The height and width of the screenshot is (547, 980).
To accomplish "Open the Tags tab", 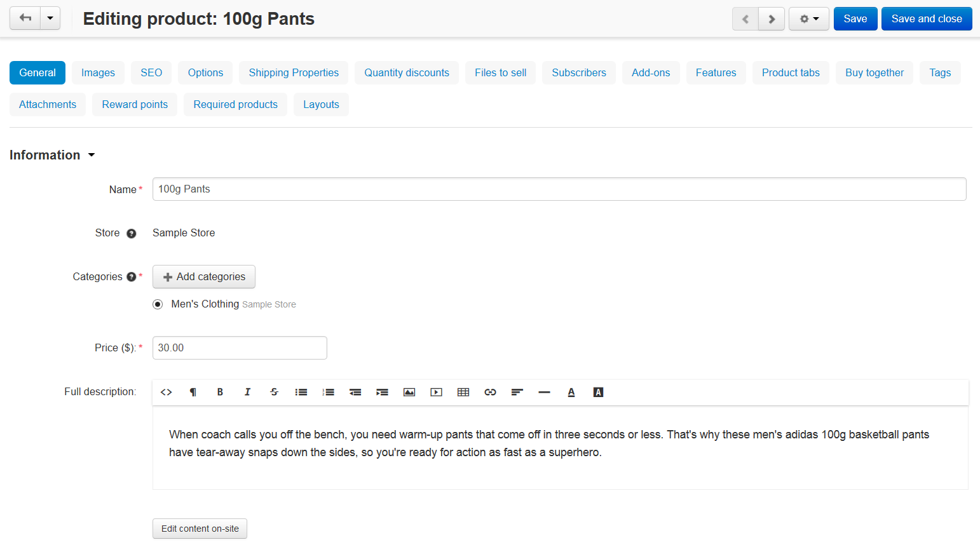I will pyautogui.click(x=940, y=72).
